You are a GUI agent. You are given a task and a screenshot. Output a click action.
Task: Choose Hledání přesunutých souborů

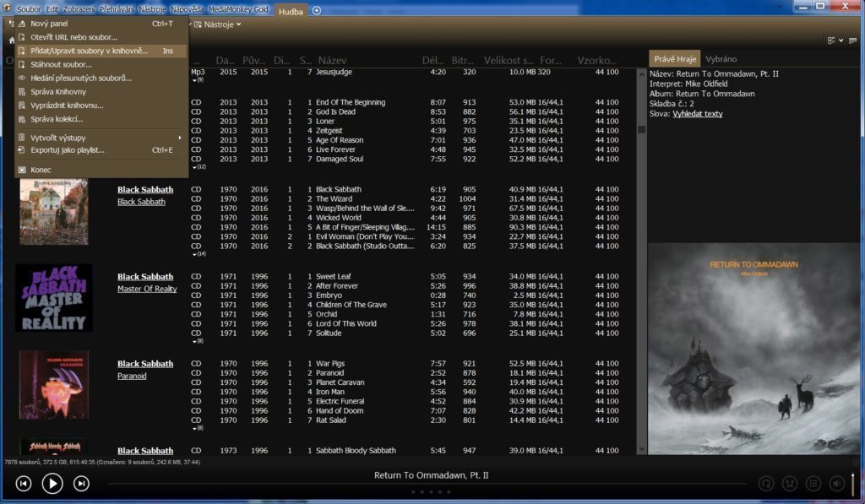(x=101, y=79)
